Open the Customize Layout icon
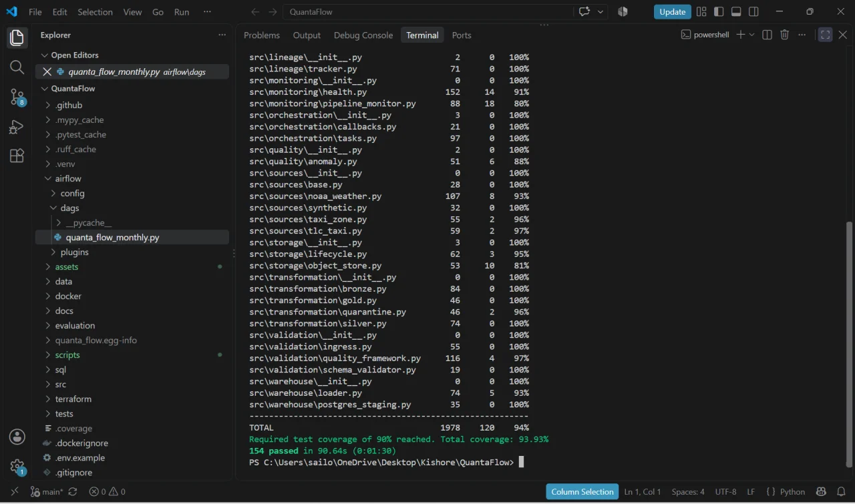 701,12
